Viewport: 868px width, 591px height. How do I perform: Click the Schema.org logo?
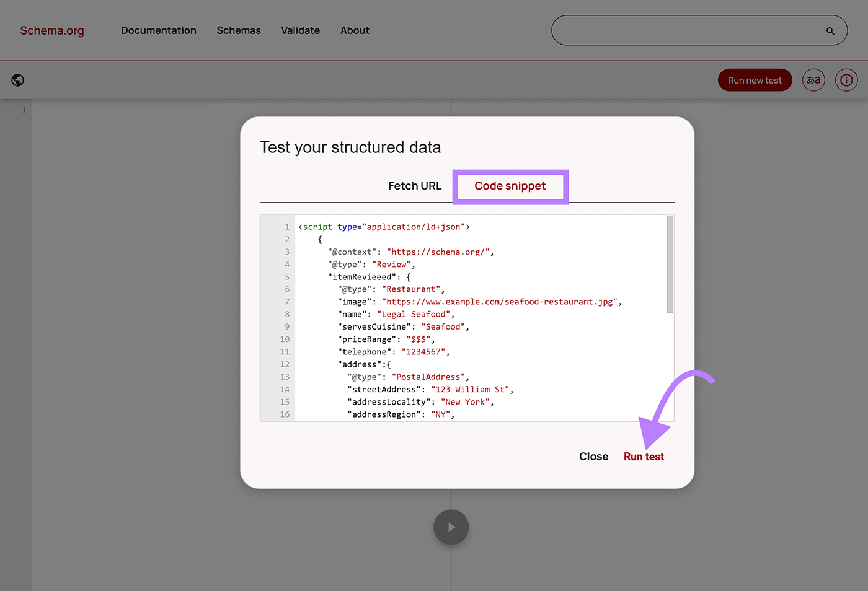click(52, 30)
